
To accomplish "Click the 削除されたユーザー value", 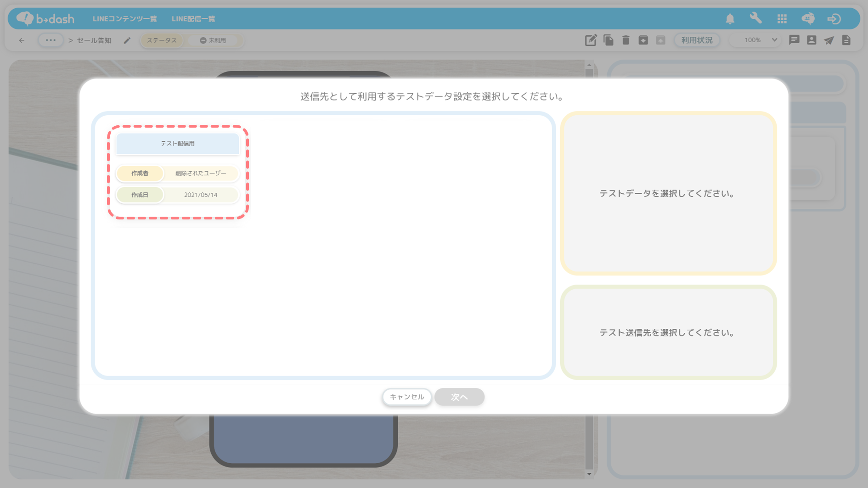I will pyautogui.click(x=201, y=174).
